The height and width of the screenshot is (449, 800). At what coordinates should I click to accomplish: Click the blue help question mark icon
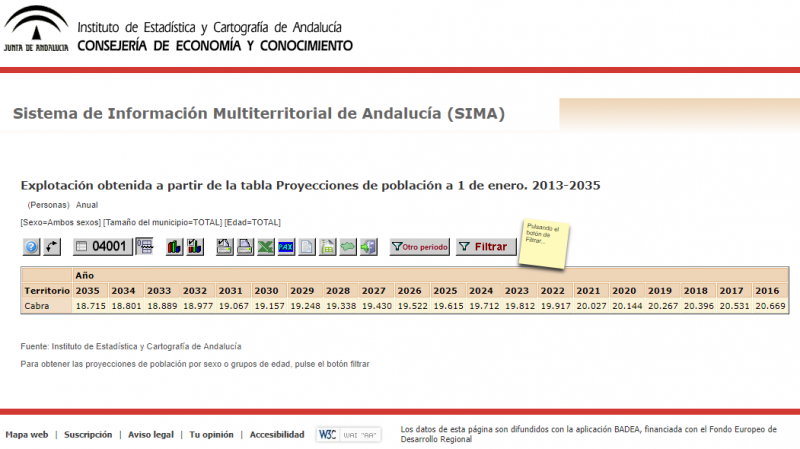click(31, 246)
